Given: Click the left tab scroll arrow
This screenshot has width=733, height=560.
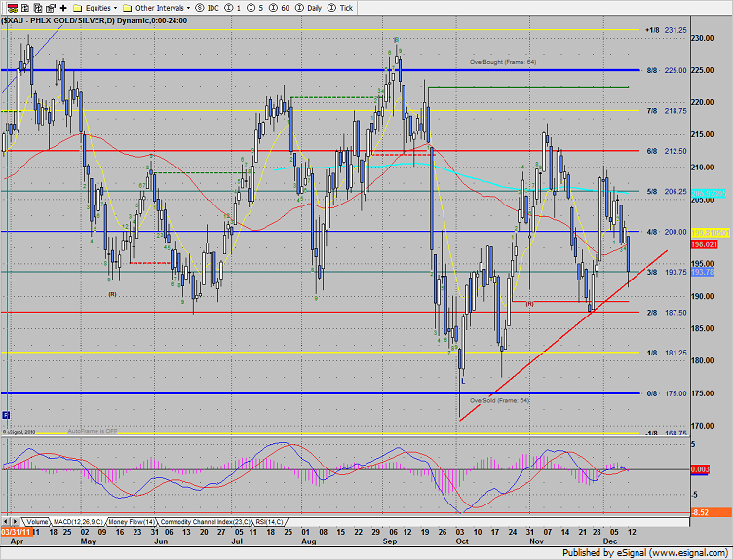Looking at the screenshot, I should (x=6, y=521).
